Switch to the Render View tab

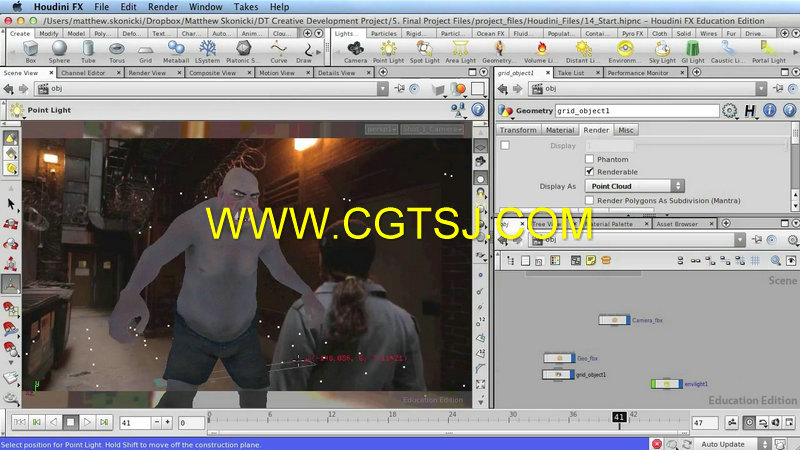(147, 73)
